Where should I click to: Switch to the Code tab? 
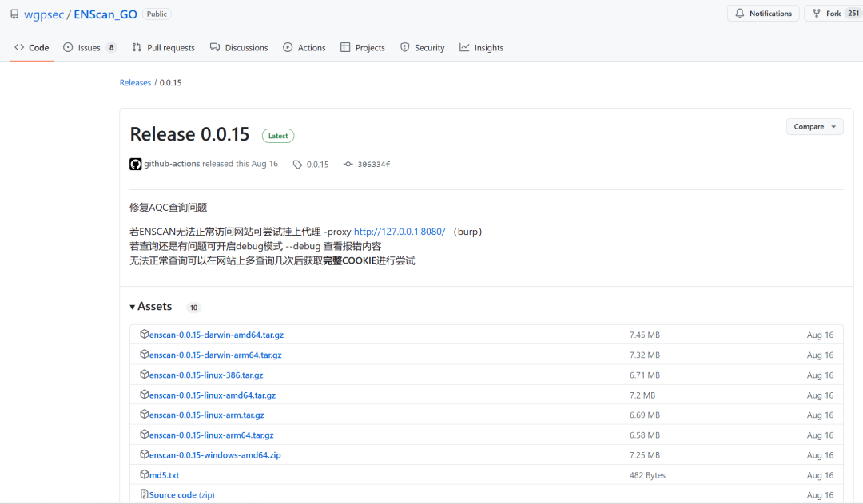click(32, 48)
